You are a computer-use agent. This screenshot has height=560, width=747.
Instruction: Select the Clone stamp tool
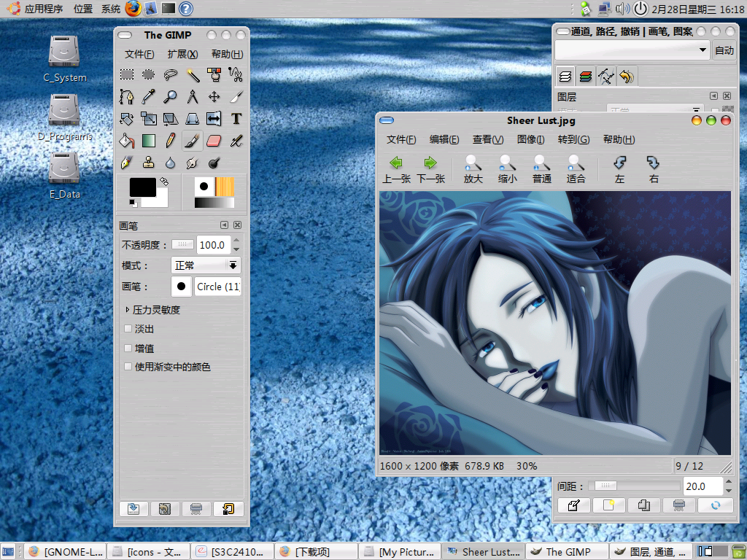tap(149, 163)
